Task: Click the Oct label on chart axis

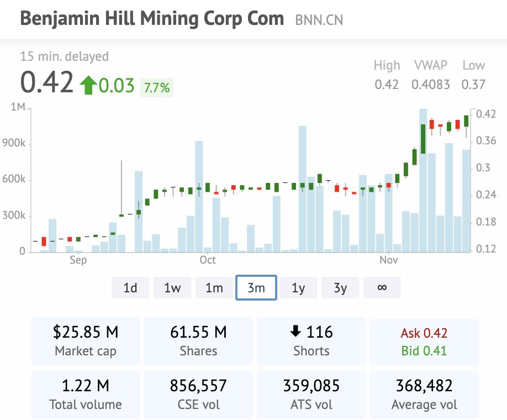Action: [x=208, y=260]
